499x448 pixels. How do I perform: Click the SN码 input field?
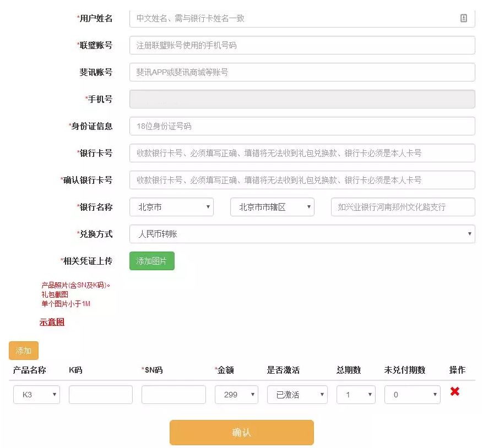click(x=173, y=395)
